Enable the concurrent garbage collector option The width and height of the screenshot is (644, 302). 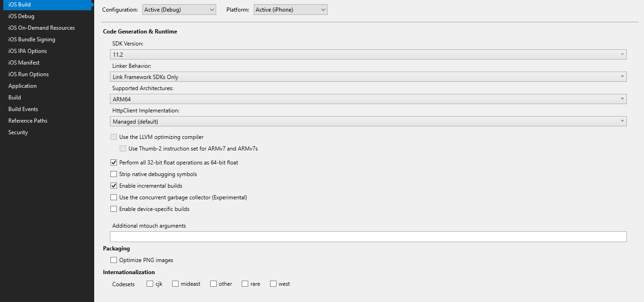[114, 197]
